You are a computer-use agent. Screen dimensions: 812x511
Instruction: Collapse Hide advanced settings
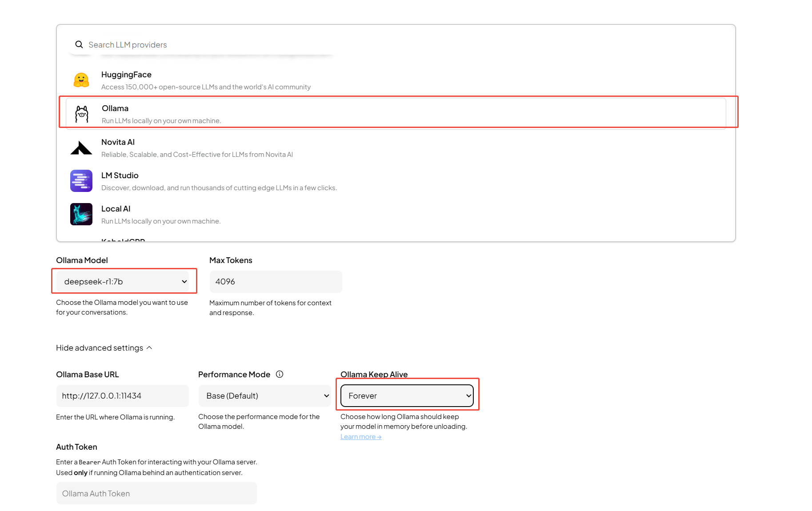pos(104,348)
